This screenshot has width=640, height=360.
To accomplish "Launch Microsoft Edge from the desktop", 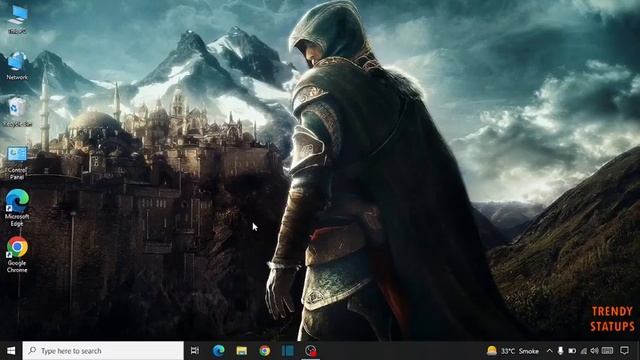I will 17,207.
